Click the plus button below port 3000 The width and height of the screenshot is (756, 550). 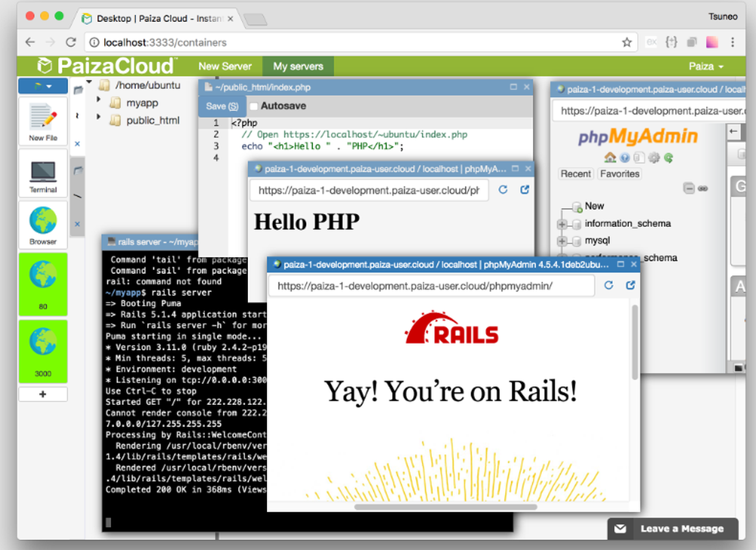(x=43, y=394)
